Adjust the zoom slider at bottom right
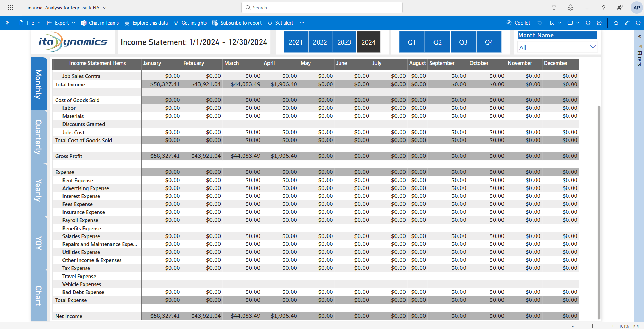The image size is (644, 329). [593, 326]
